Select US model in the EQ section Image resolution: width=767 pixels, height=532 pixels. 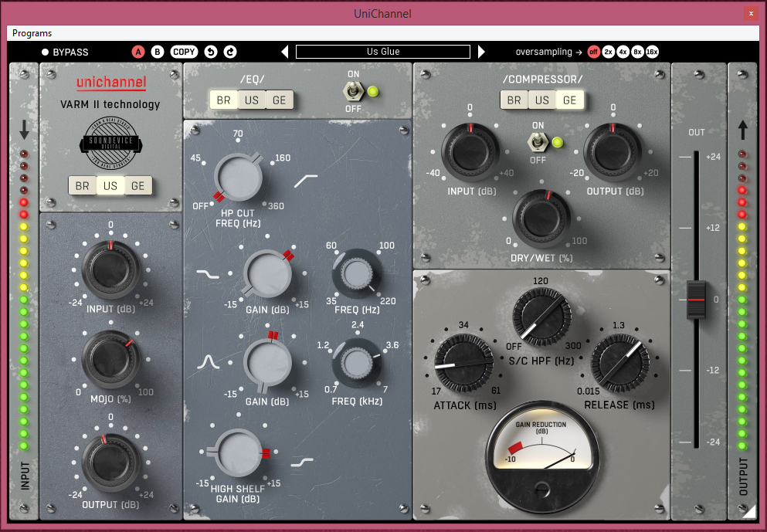(252, 100)
